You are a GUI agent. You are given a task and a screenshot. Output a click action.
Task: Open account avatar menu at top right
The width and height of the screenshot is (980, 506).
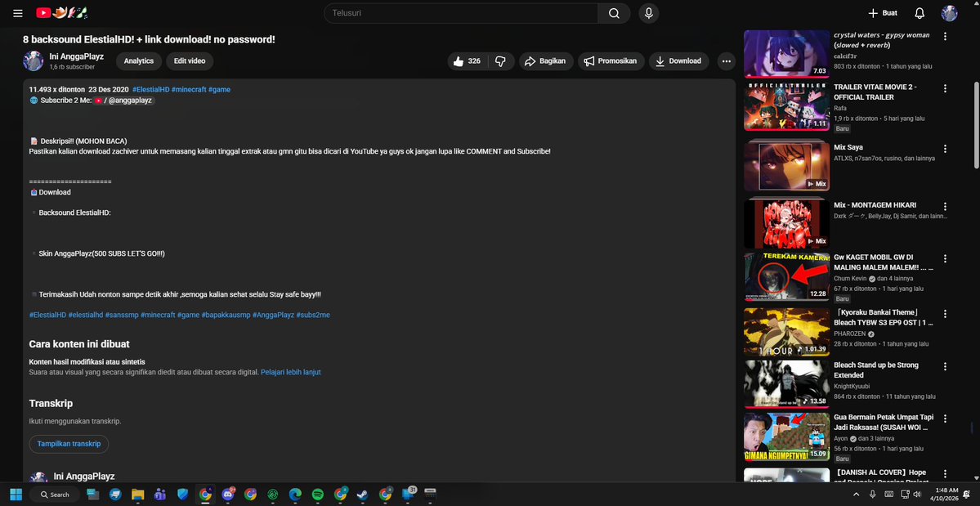(x=950, y=13)
